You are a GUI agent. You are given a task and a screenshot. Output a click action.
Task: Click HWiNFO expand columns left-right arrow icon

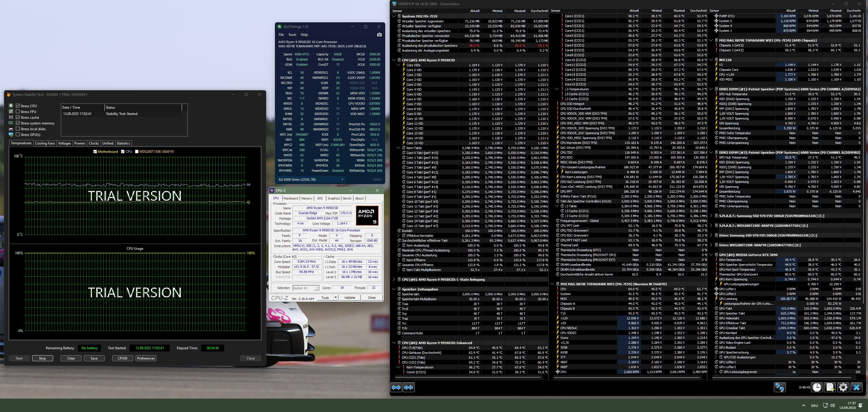tap(396, 387)
